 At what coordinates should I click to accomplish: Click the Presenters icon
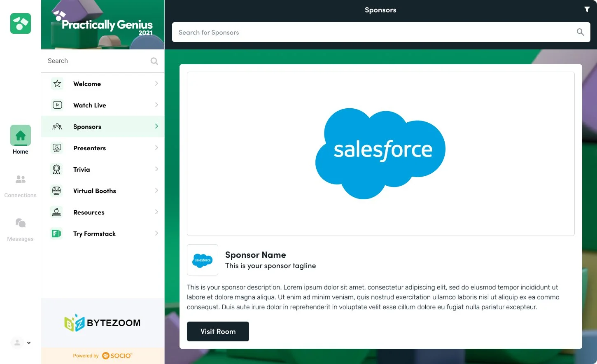[57, 148]
